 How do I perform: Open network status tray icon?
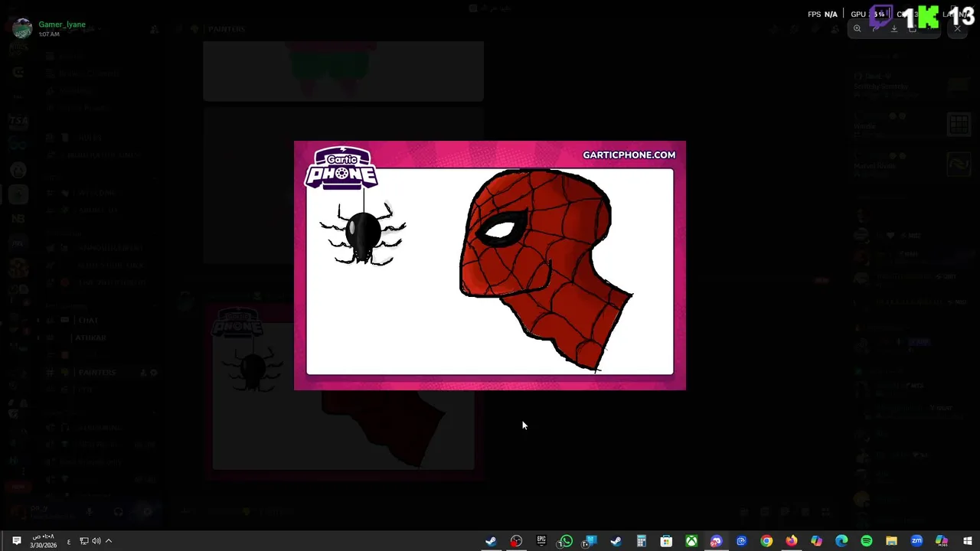pyautogui.click(x=83, y=541)
